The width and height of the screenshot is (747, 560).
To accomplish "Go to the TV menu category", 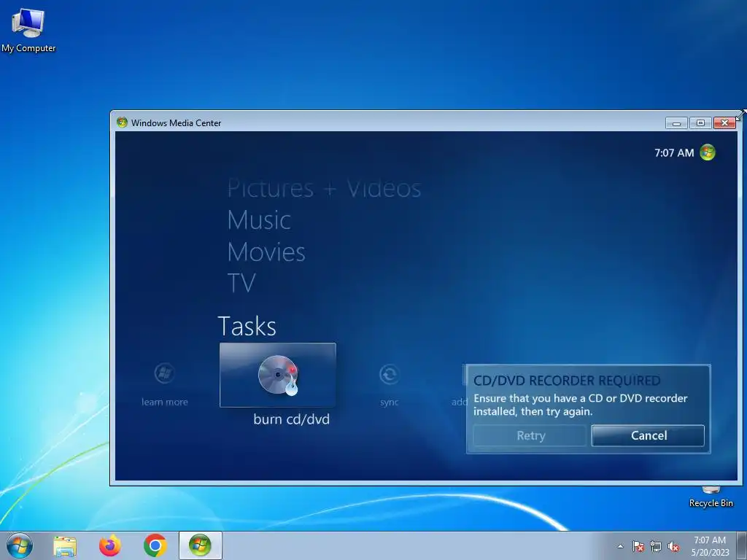I will pyautogui.click(x=241, y=283).
